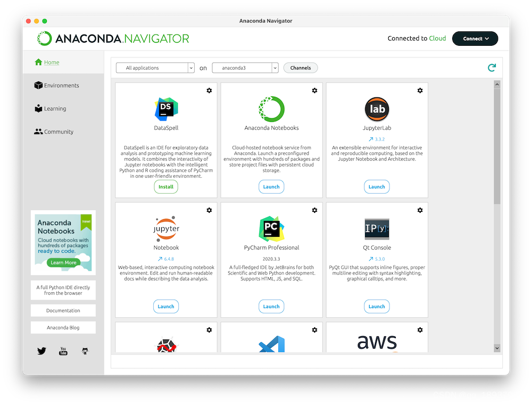The height and width of the screenshot is (405, 532).
Task: Launch Anaconda Notebooks
Action: point(271,187)
